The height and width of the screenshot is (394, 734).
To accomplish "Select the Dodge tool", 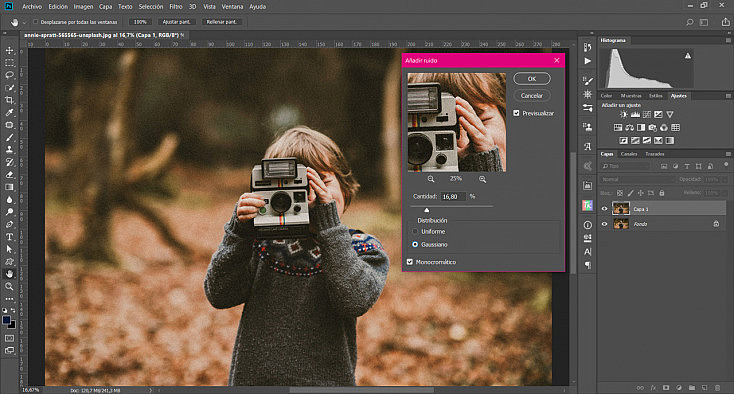I will 9,212.
